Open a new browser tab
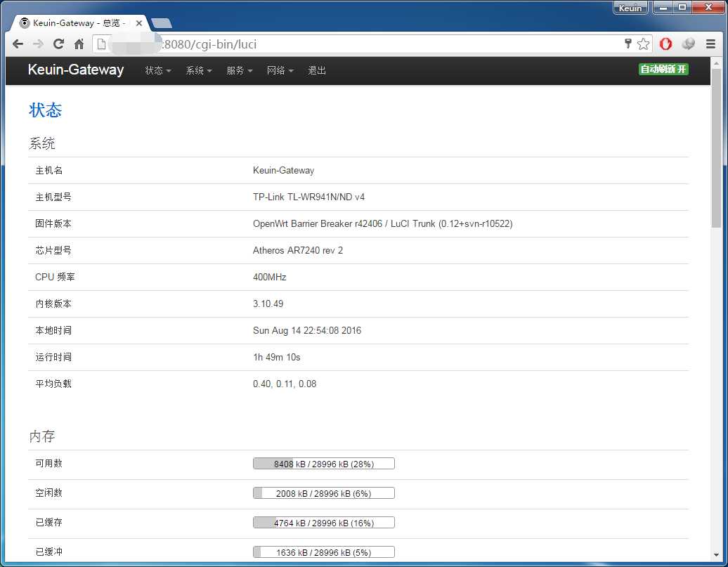 point(162,23)
